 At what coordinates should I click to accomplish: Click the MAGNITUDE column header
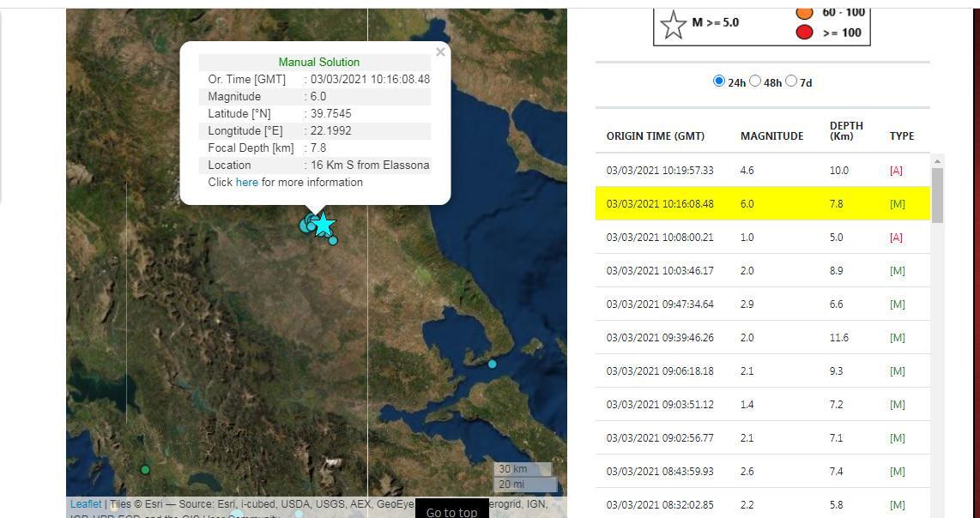[771, 136]
